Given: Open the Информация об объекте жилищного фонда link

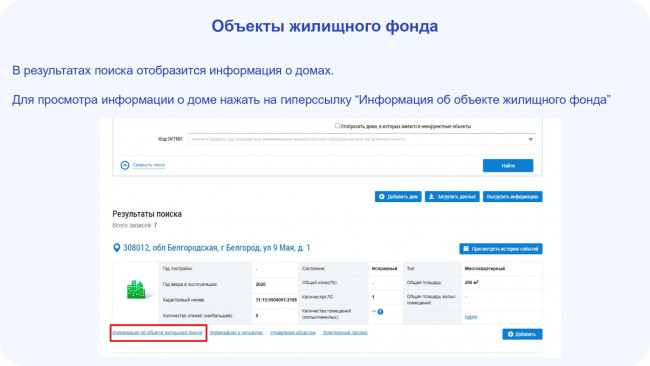Looking at the screenshot, I should [158, 332].
